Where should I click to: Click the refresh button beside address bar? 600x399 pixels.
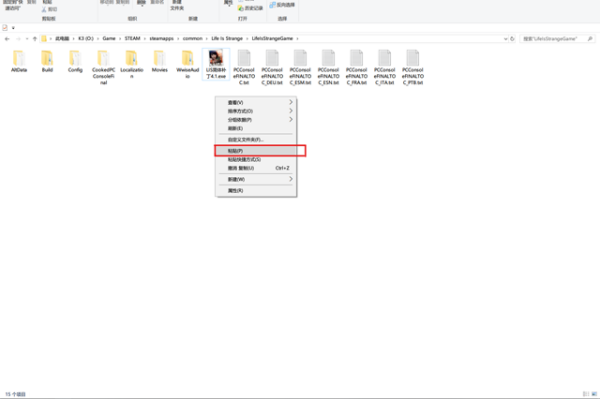pyautogui.click(x=512, y=39)
